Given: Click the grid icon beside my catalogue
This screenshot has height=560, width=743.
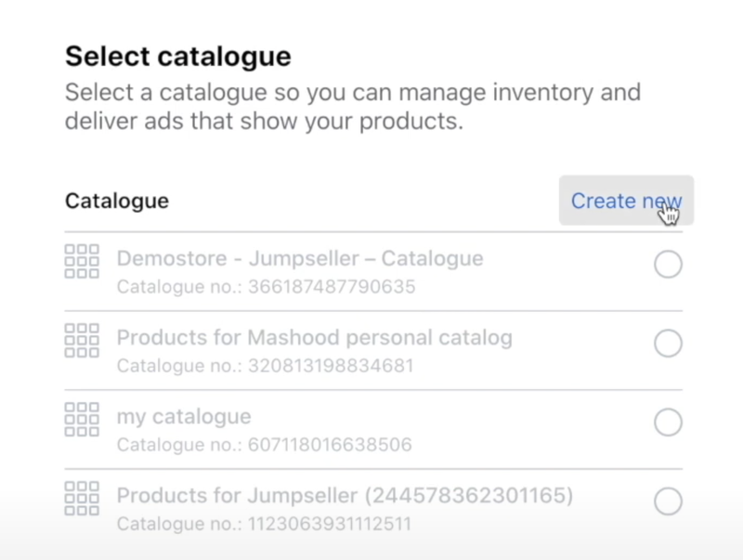Looking at the screenshot, I should tap(82, 419).
